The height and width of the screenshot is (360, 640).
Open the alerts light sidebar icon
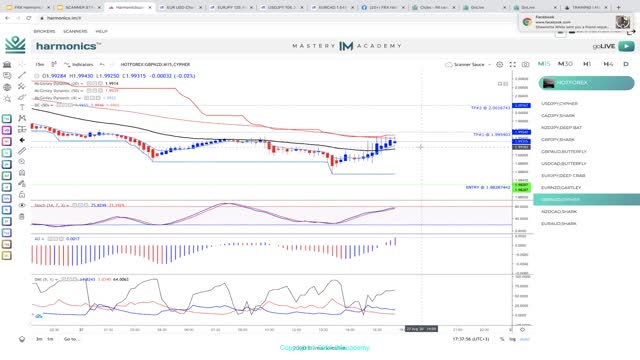7,99
